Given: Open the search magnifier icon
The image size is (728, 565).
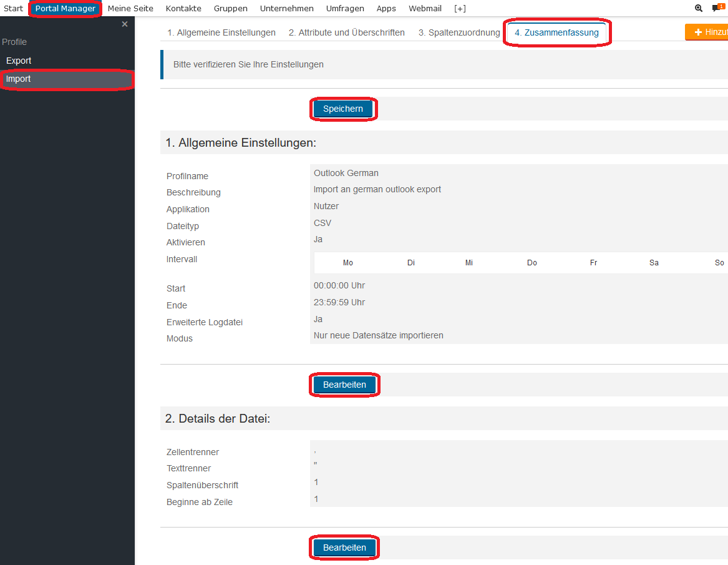Looking at the screenshot, I should [699, 9].
